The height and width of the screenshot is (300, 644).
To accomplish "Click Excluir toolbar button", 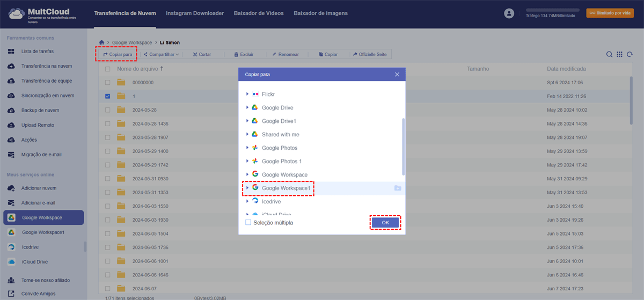I will point(243,54).
